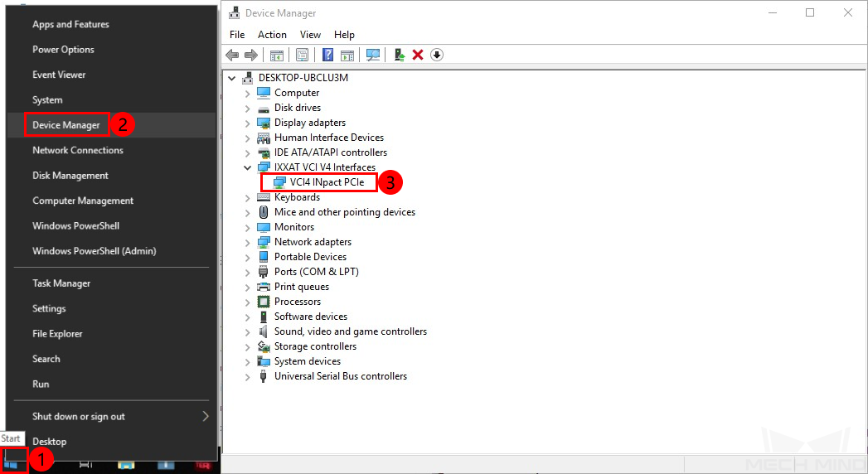
Task: Select the IDE ATA/ATAPI controllers label
Action: (x=331, y=152)
